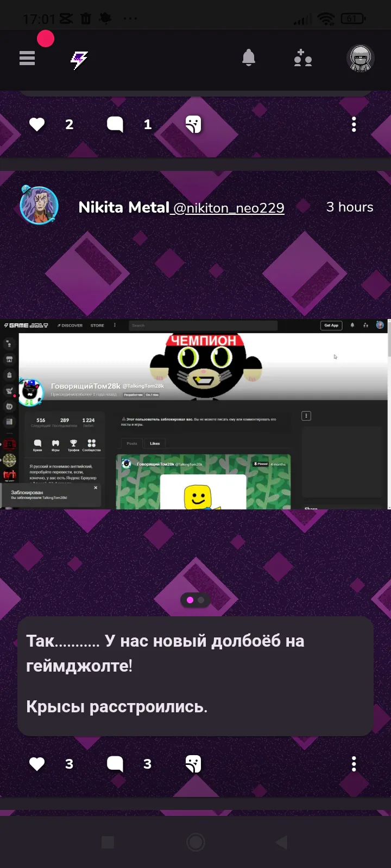The height and width of the screenshot is (868, 391).
Task: Tap the '3 hours' post timestamp
Action: click(x=350, y=207)
